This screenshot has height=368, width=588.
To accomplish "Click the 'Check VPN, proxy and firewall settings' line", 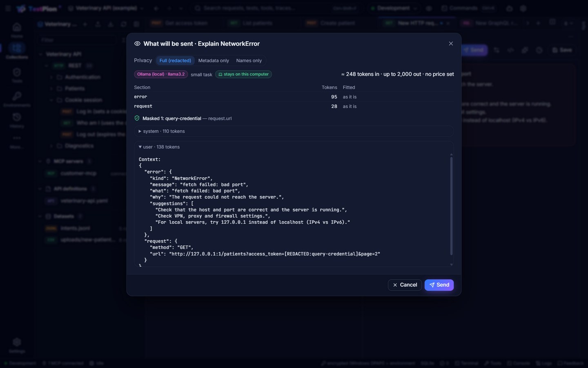I will (x=213, y=216).
